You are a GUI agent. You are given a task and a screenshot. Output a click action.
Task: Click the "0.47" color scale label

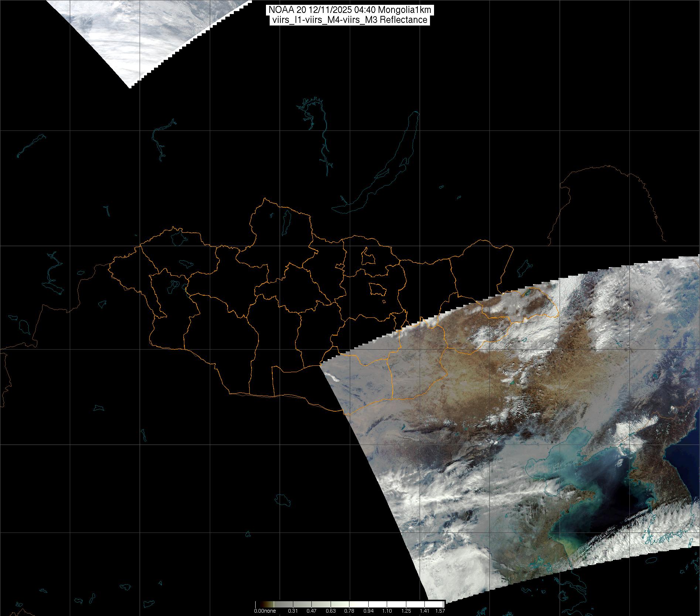click(312, 611)
